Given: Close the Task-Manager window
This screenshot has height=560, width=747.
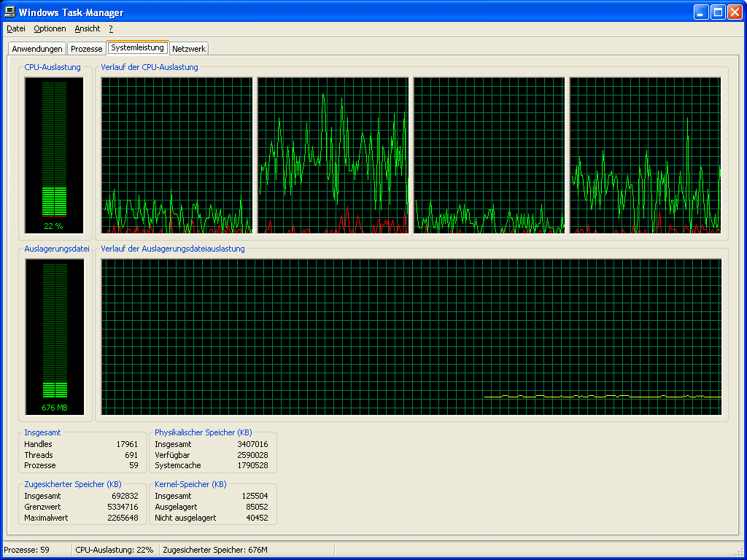Looking at the screenshot, I should point(735,12).
